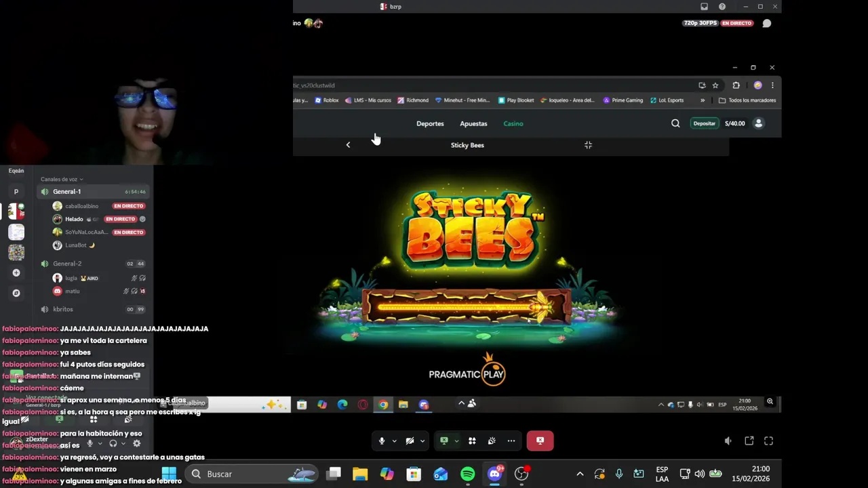Viewport: 868px width, 488px height.
Task: Open File Explorer on the bottom taskbar
Action: point(360,474)
